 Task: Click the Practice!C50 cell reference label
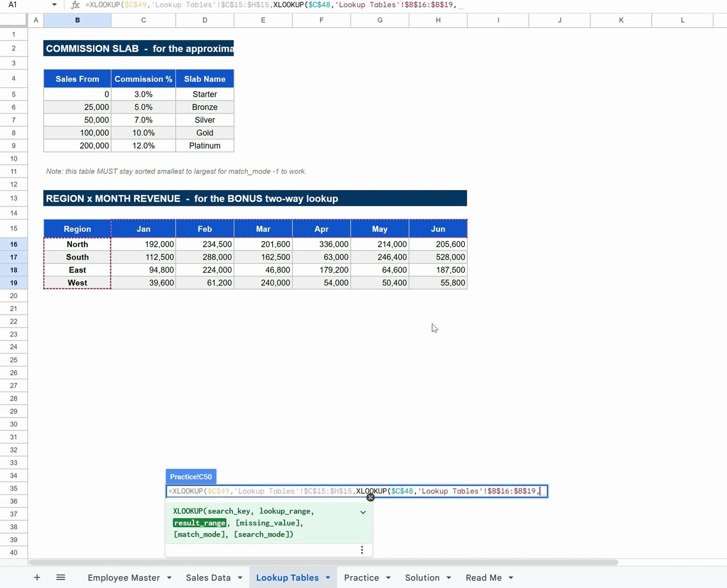coord(191,477)
